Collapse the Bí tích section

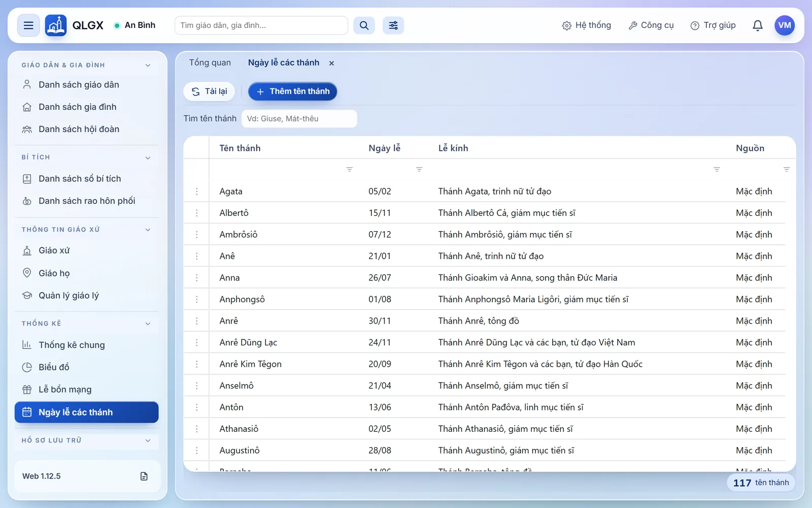pos(148,157)
